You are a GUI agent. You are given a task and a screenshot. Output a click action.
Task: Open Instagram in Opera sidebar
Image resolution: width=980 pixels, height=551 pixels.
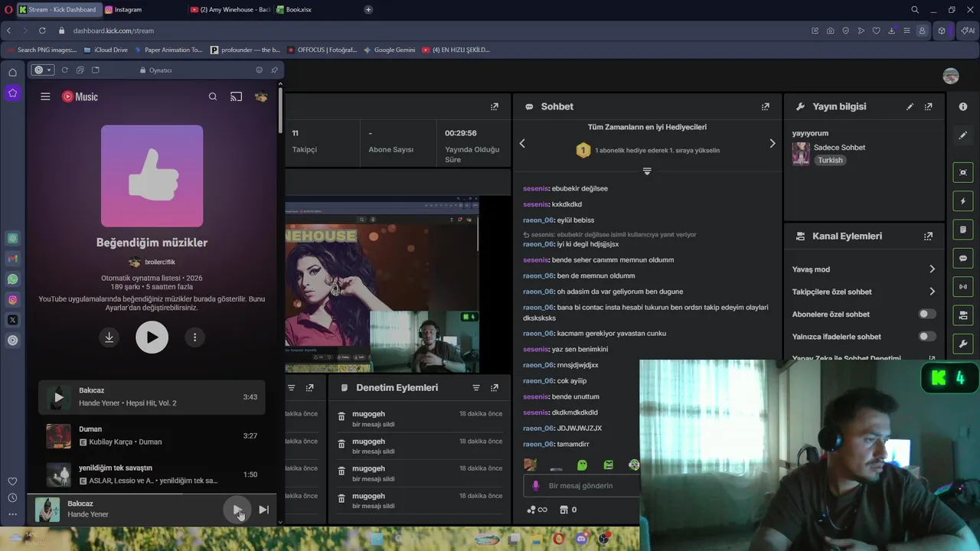(12, 300)
